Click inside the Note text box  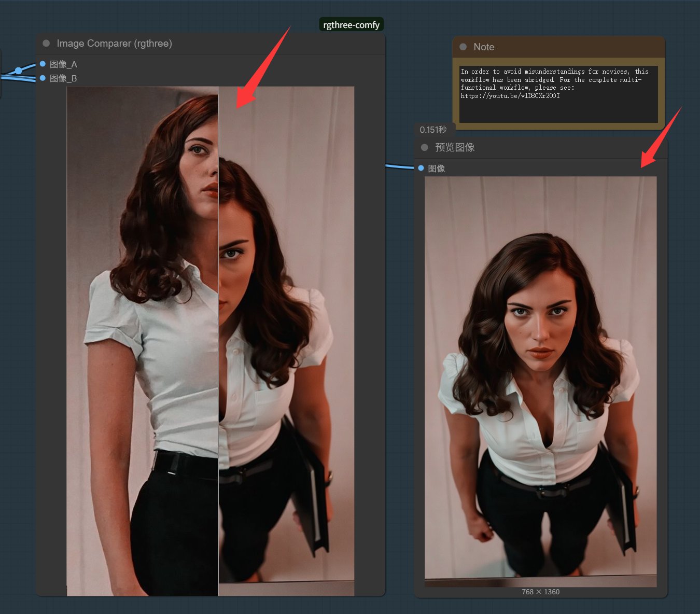tap(558, 109)
